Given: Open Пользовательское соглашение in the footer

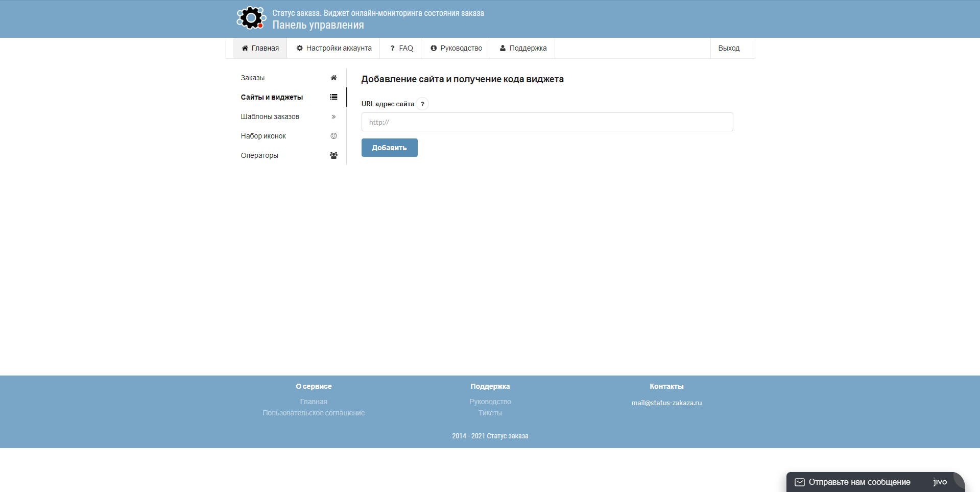Looking at the screenshot, I should pyautogui.click(x=314, y=413).
